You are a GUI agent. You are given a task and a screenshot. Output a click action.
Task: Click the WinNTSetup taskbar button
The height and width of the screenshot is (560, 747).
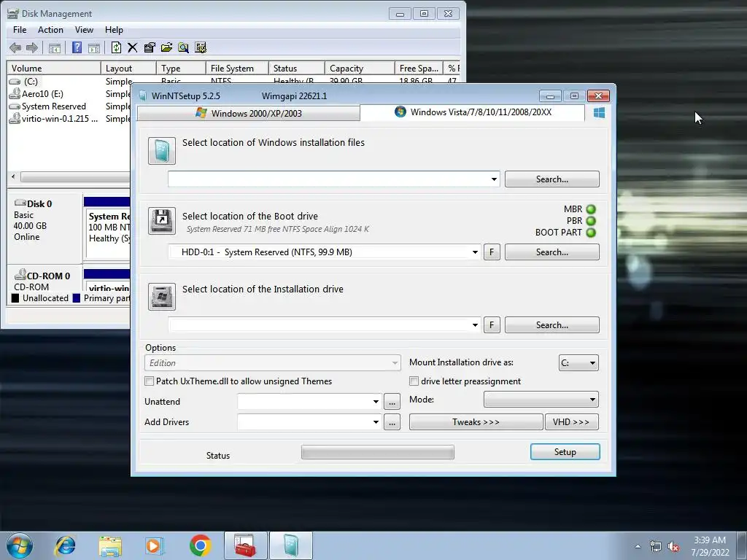(x=291, y=545)
